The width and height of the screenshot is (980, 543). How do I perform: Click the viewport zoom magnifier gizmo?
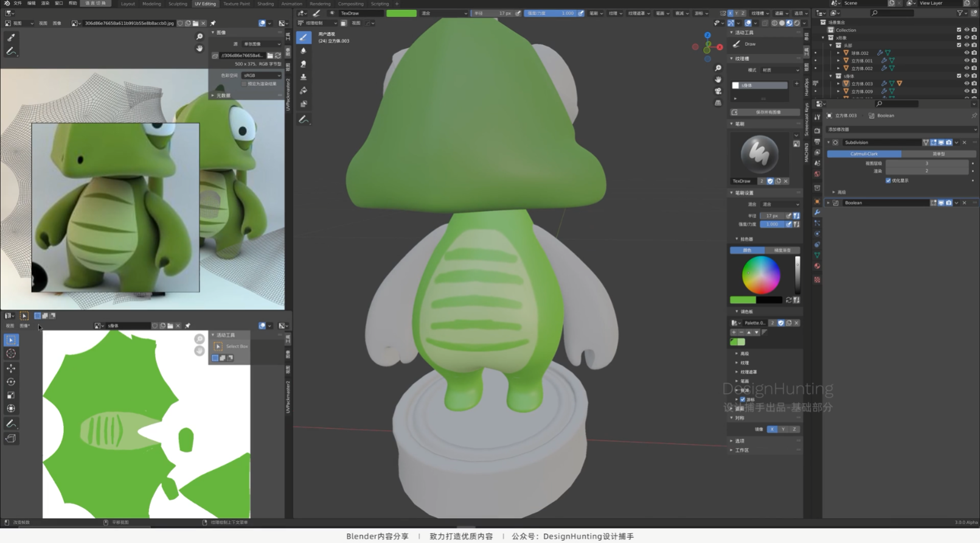point(718,68)
